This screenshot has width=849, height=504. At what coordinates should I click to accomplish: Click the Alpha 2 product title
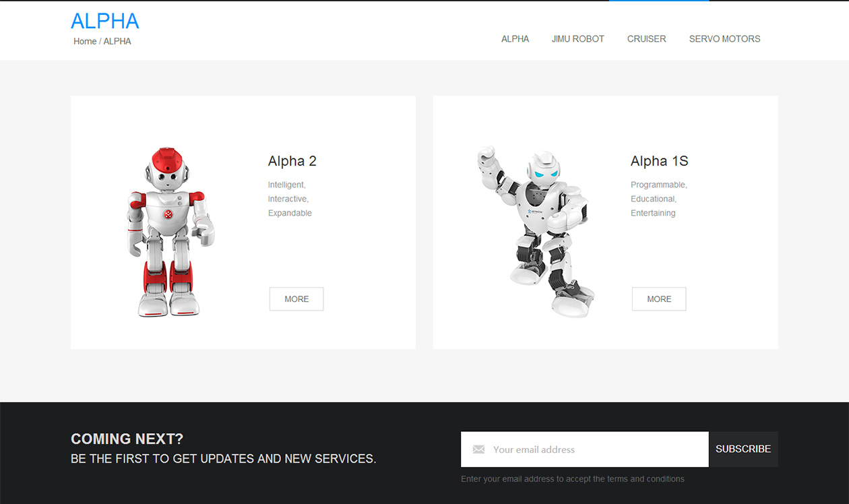[292, 161]
